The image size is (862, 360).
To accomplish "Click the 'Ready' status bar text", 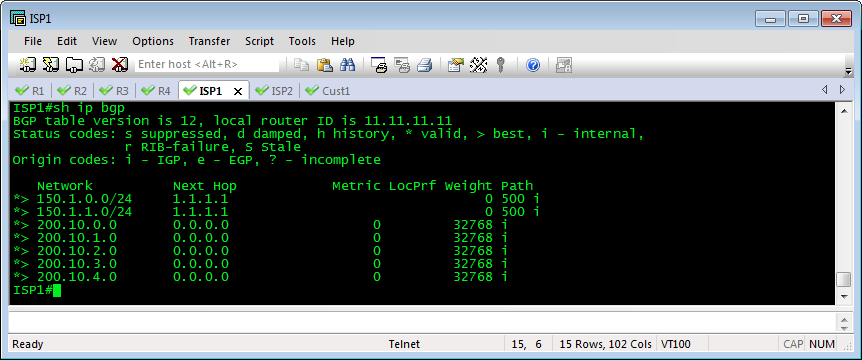I will pos(27,345).
